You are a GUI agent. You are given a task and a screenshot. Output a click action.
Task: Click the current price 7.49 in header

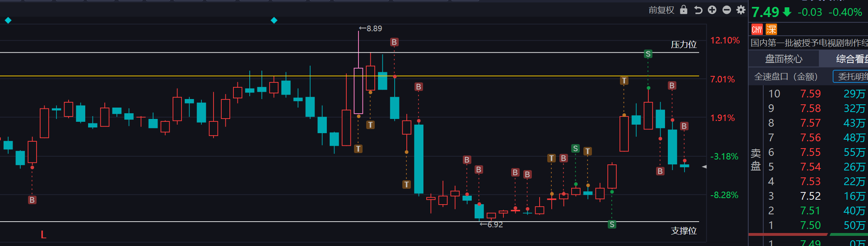(765, 12)
